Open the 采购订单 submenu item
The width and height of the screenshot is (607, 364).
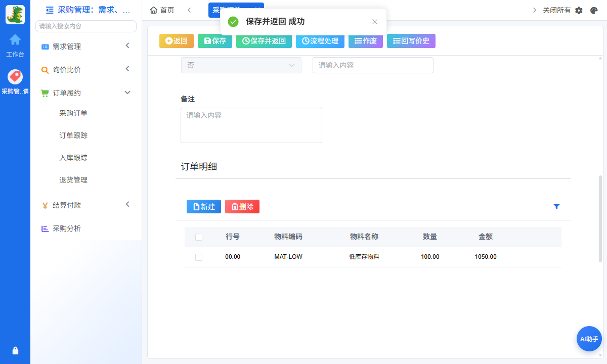pyautogui.click(x=73, y=113)
